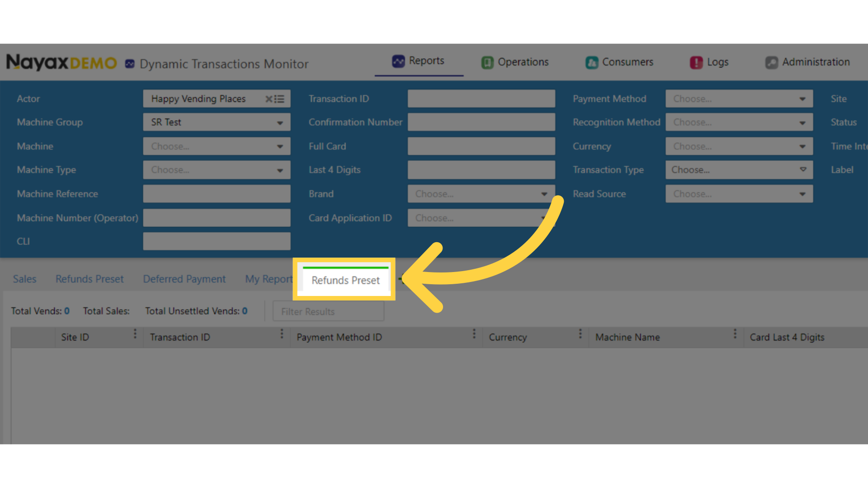Open the Deferred Payment tab

[x=184, y=279]
